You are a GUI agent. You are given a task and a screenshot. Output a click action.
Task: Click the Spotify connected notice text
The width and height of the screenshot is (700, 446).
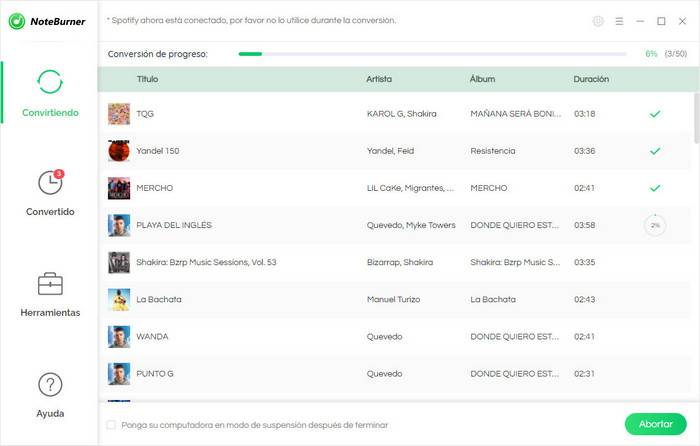251,21
